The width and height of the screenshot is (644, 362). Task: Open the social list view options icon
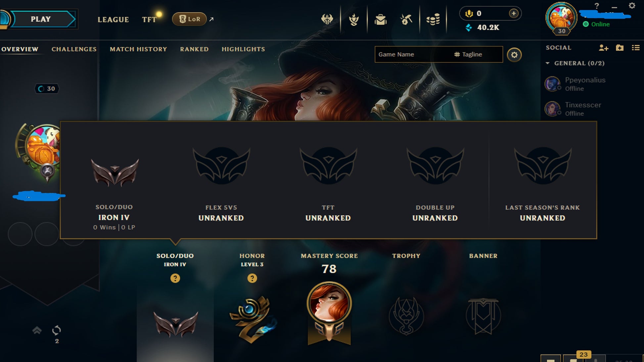click(635, 48)
